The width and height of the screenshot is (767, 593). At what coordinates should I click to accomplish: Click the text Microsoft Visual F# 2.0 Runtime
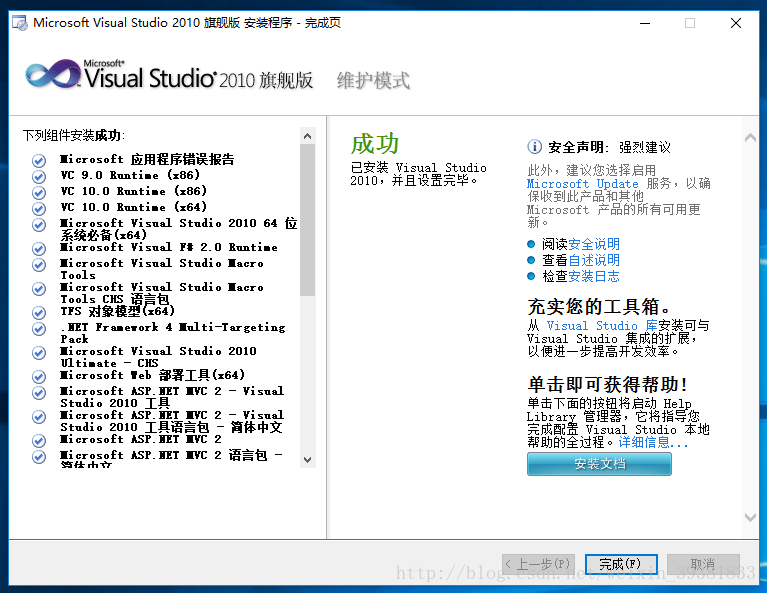point(169,247)
